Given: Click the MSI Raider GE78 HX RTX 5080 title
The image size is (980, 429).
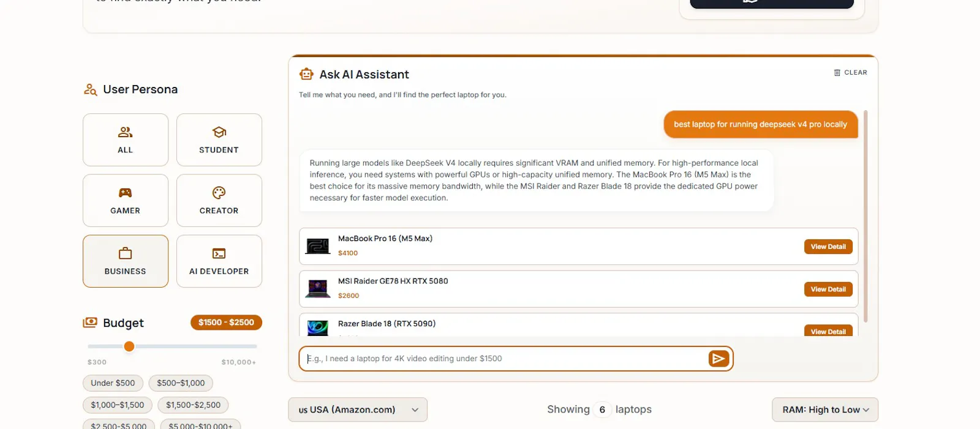Looking at the screenshot, I should 393,282.
